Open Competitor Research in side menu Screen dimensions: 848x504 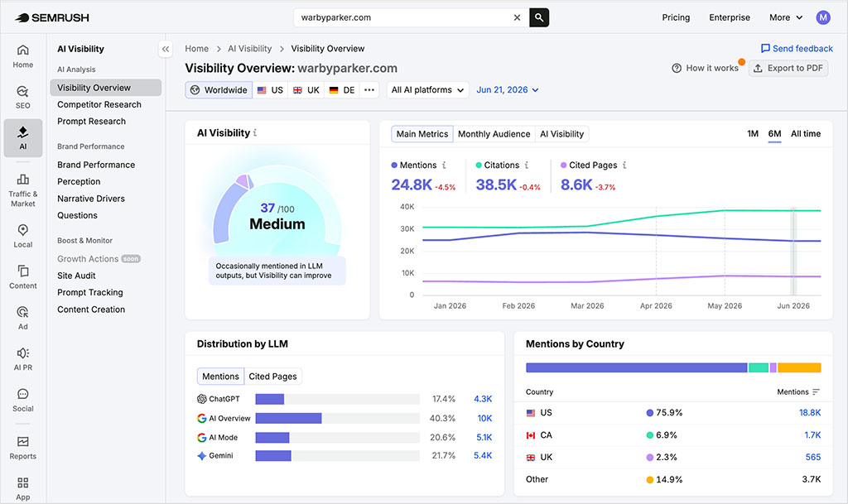[99, 105]
